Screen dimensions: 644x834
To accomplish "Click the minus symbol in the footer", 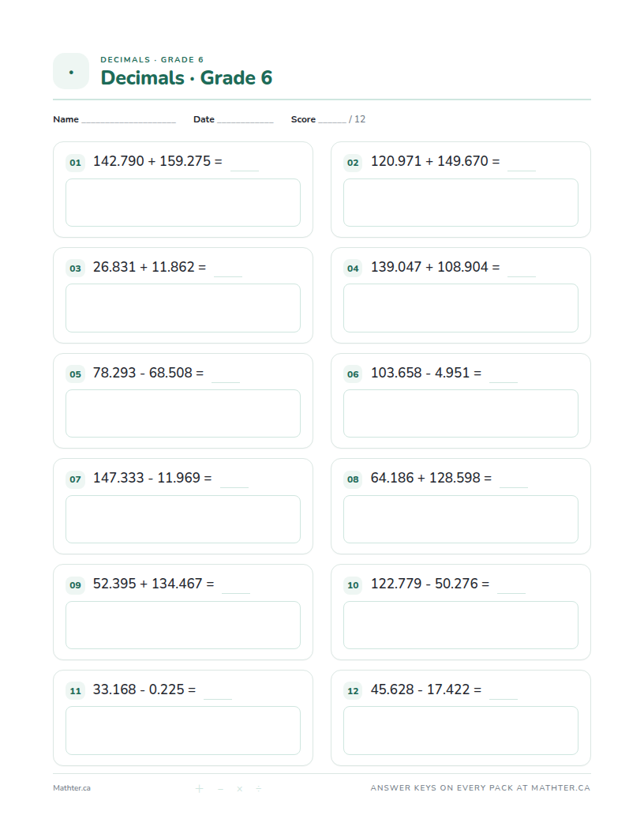I will 220,789.
